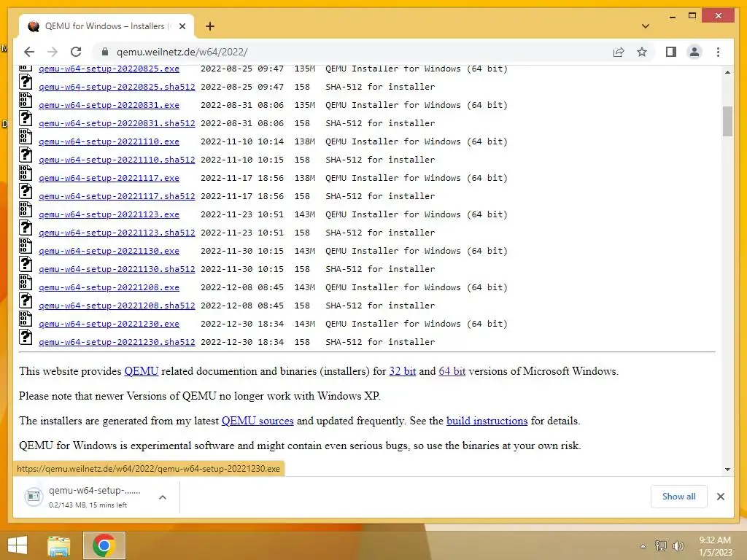The width and height of the screenshot is (747, 560).
Task: Click the page vertical scrollbar thumb
Action: pos(727,121)
